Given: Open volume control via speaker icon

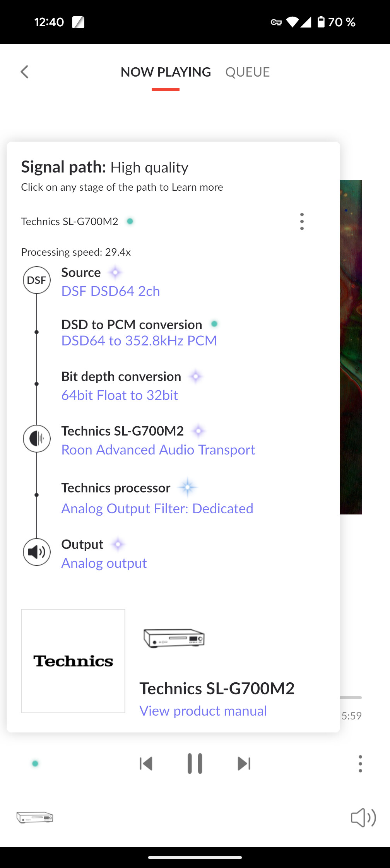Looking at the screenshot, I should coord(363,818).
